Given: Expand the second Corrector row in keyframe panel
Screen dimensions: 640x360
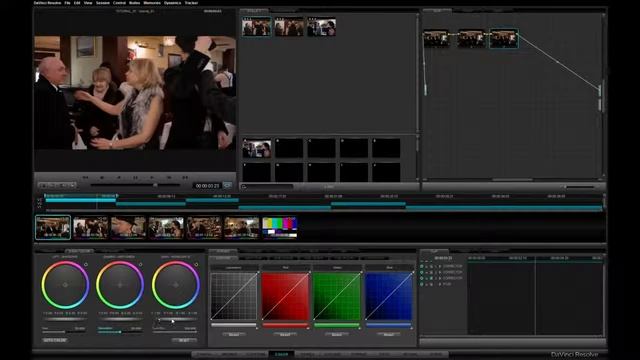Looking at the screenshot, I should 440,272.
